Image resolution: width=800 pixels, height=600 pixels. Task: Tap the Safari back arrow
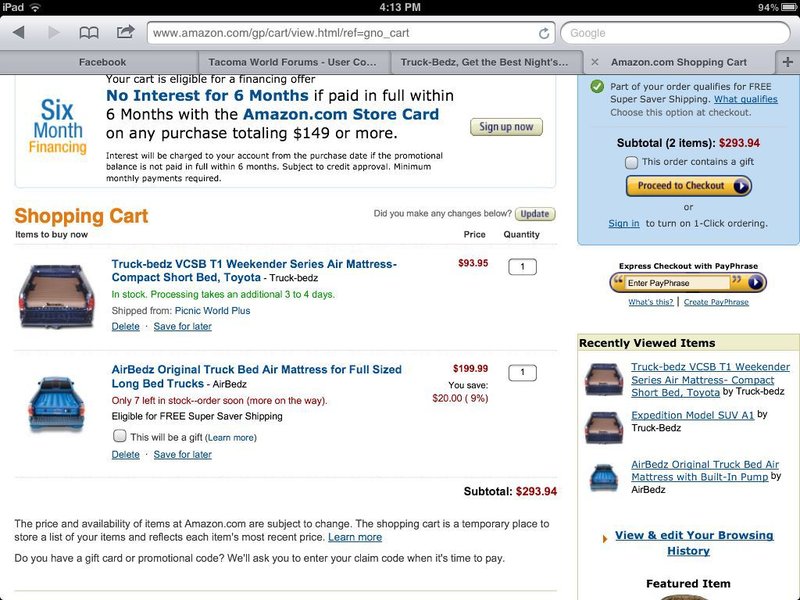coord(19,33)
